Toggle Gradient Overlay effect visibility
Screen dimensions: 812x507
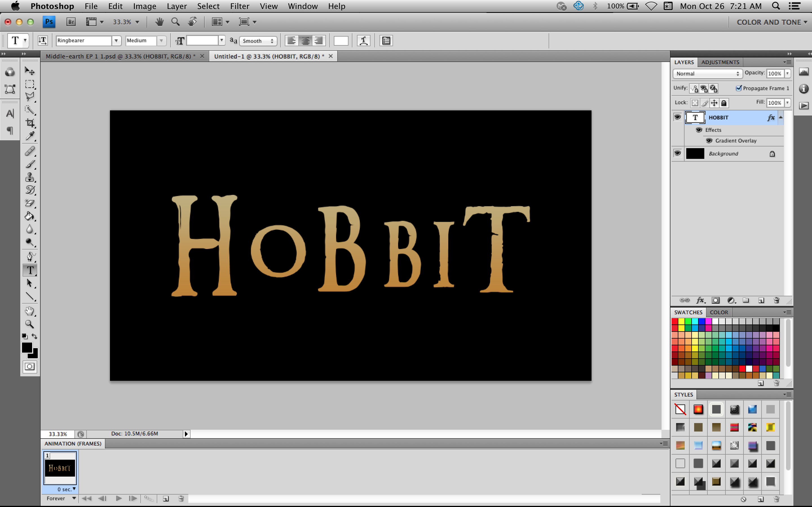click(709, 141)
